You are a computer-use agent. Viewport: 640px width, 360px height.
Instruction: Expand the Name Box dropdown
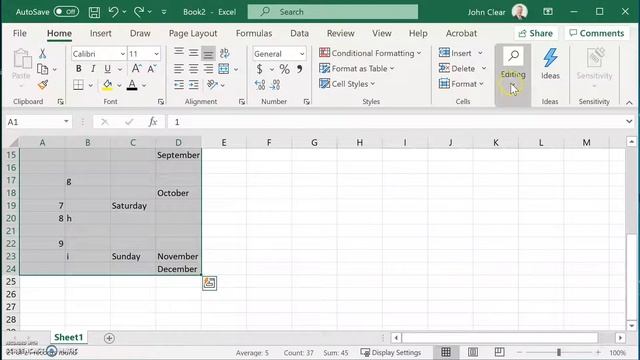[66, 122]
